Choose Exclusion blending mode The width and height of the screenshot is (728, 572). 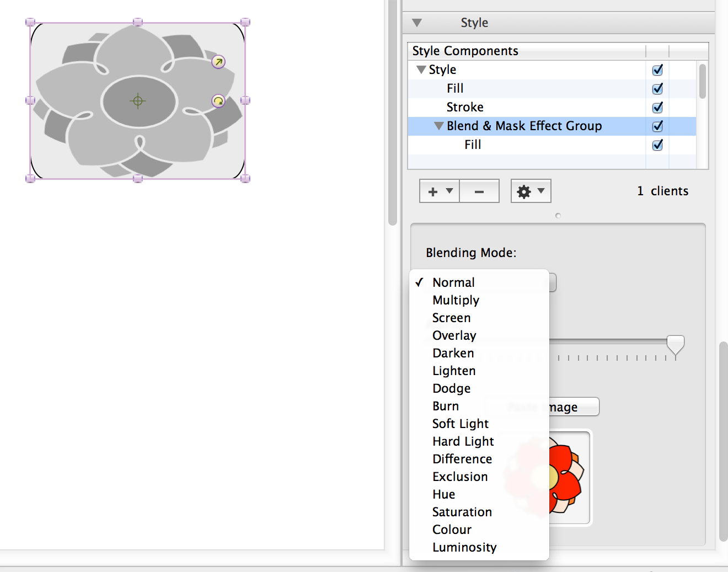479,477
